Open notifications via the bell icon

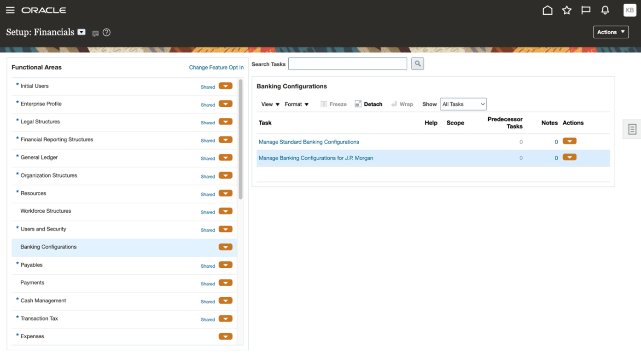coord(605,10)
